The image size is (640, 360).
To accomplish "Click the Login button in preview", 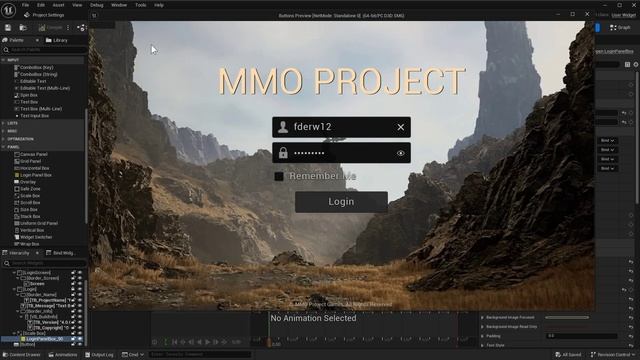I will [x=341, y=202].
